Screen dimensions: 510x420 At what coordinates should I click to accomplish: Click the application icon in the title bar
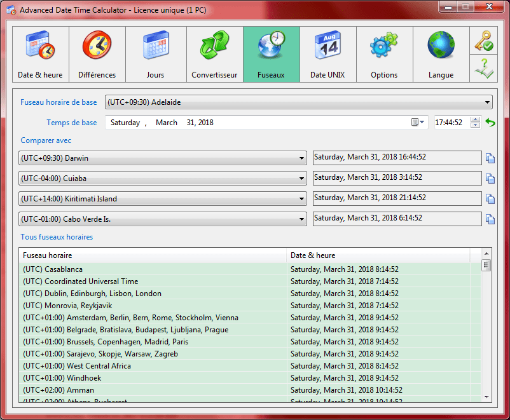point(11,10)
